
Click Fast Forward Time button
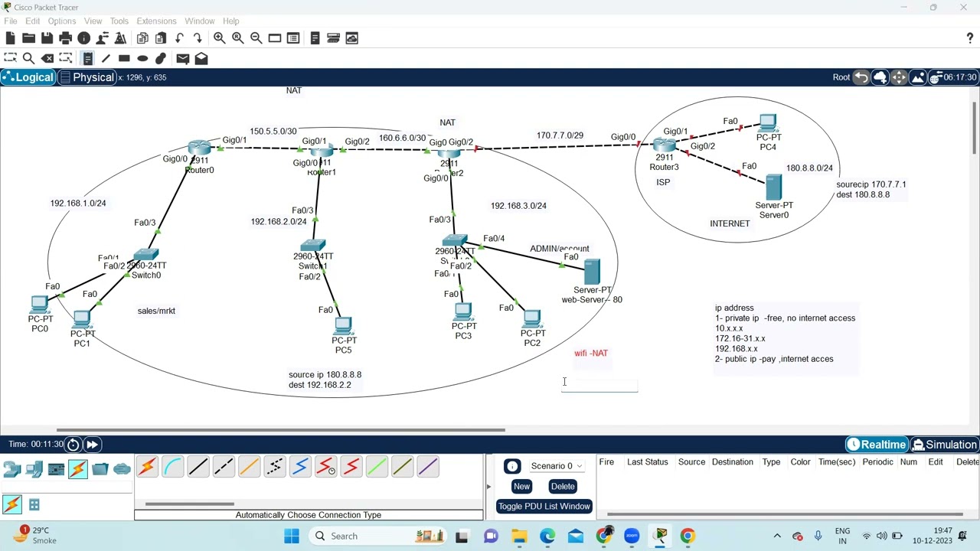click(92, 445)
